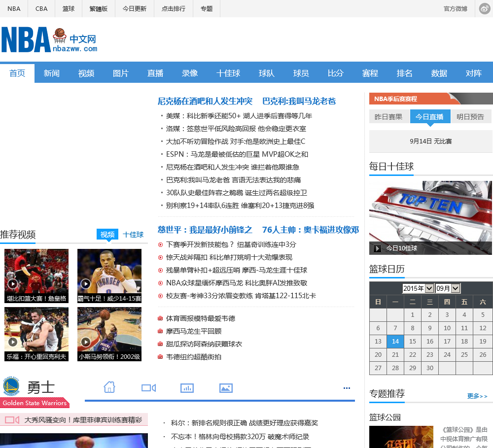This screenshot has width=493, height=448.
Task: Open the TOP TEN daily image
Action: click(430, 217)
